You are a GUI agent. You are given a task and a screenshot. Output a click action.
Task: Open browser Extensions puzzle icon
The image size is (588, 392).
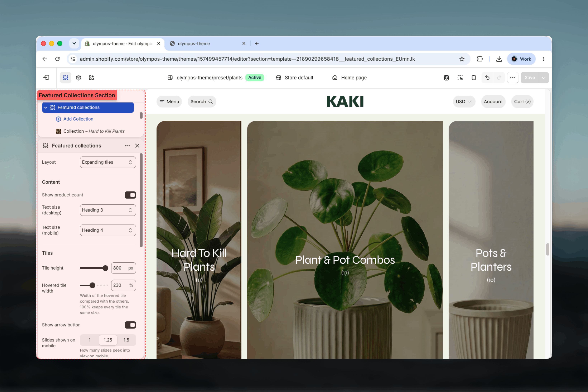[480, 59]
